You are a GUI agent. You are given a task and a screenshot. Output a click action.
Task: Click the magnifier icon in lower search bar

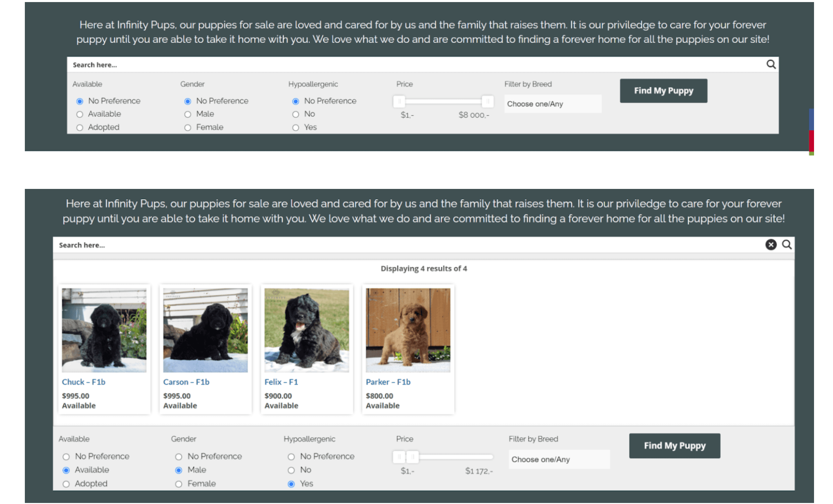[x=786, y=244]
